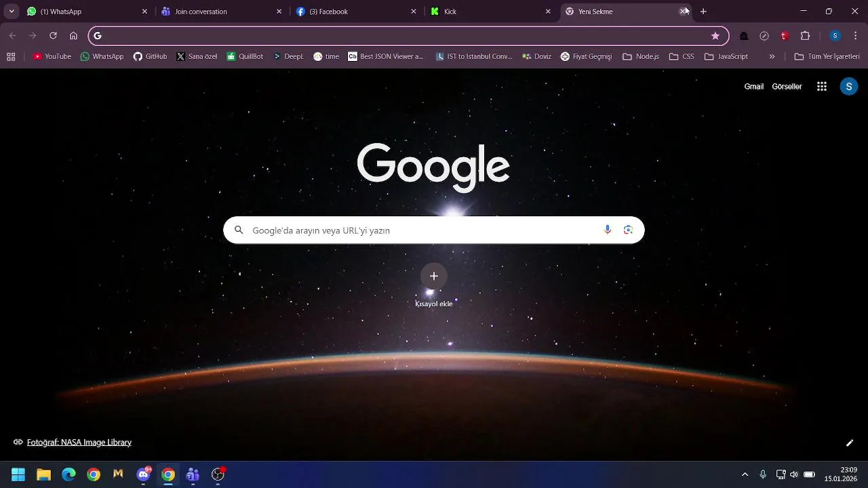Bookmark this page with the star icon
Screen dimensions: 868x488
[715, 36]
